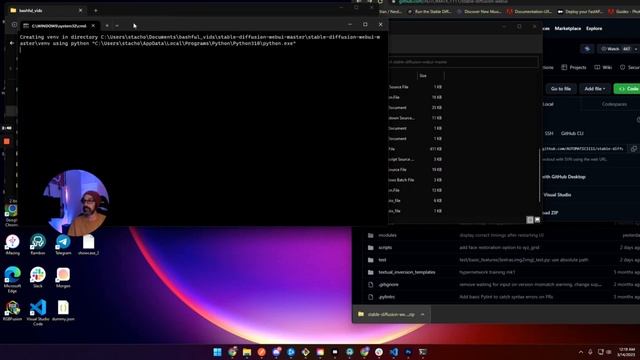Viewport: 640px width, 360px height.
Task: Click Open with GitHub Desktop option
Action: 564,177
